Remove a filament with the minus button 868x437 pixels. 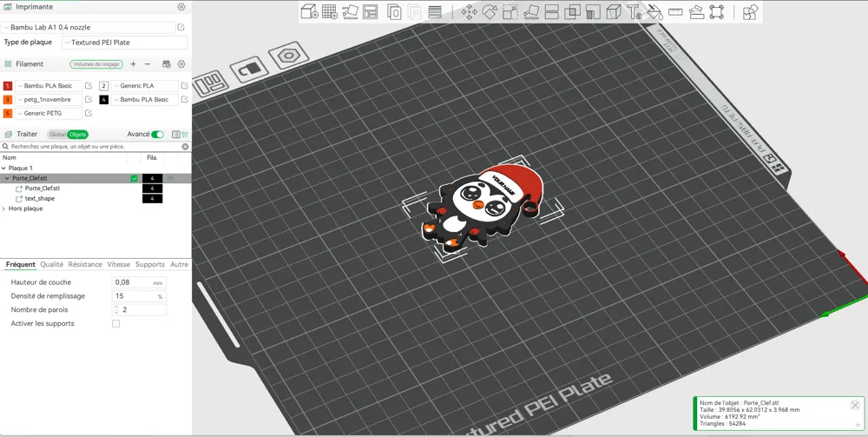pos(148,64)
